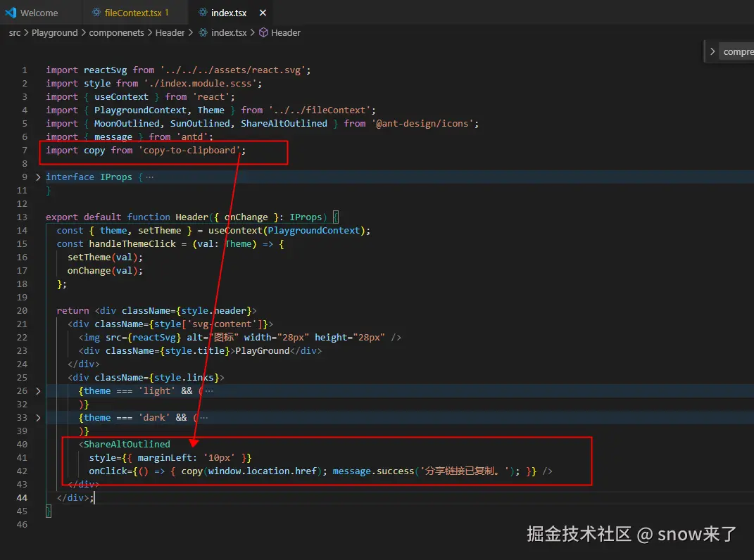Click line number 13 in gutter
This screenshot has width=754, height=560.
22,217
